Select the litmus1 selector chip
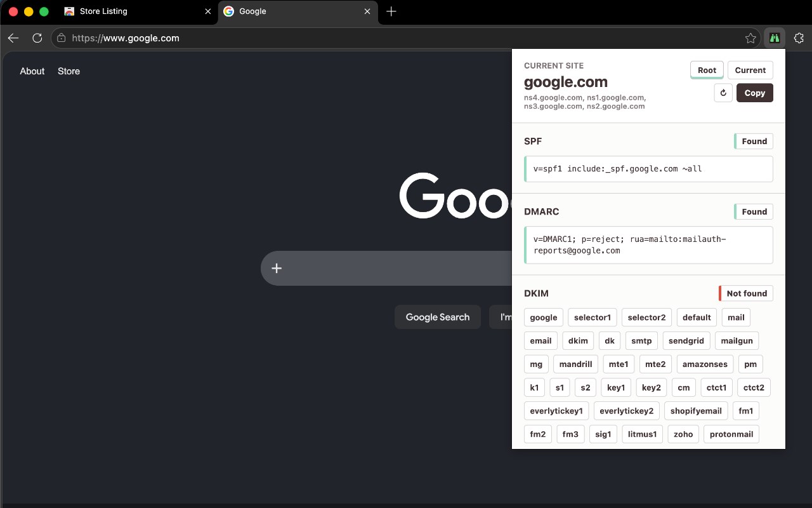 643,434
